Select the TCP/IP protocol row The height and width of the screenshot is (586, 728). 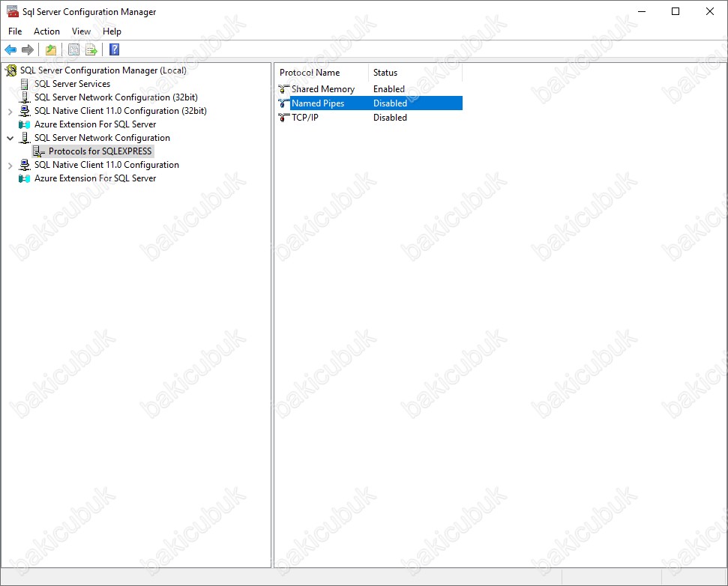pyautogui.click(x=370, y=118)
